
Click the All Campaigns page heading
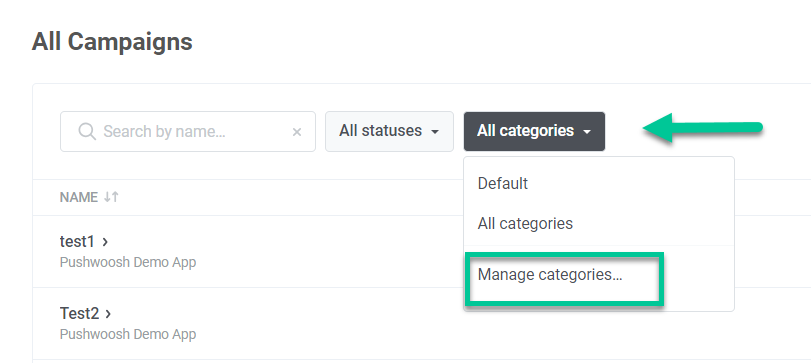click(x=112, y=41)
